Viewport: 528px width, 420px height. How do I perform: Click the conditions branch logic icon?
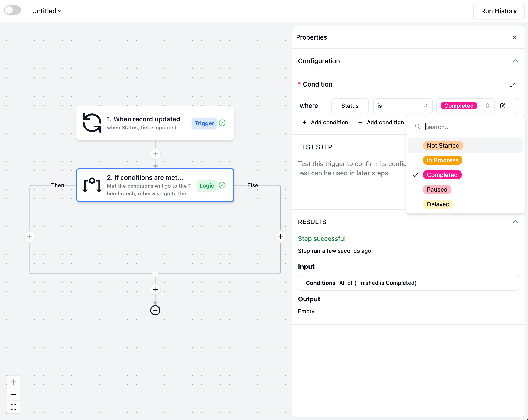coord(92,185)
